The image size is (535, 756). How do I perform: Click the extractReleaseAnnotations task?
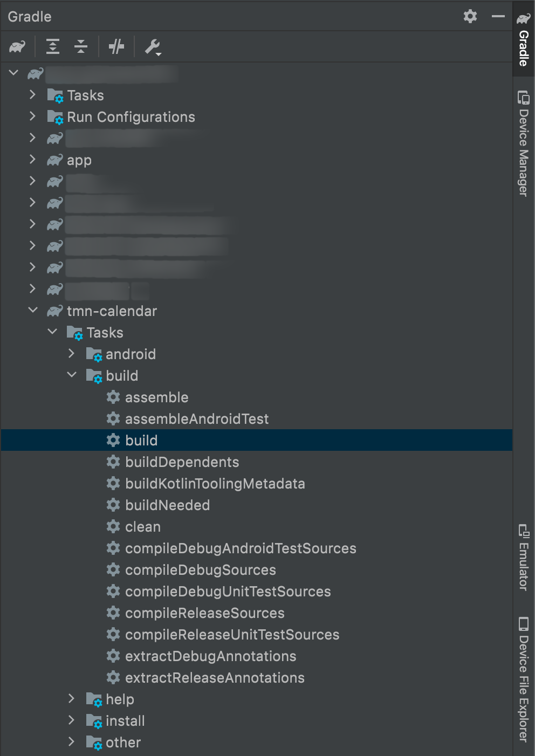[x=215, y=678]
